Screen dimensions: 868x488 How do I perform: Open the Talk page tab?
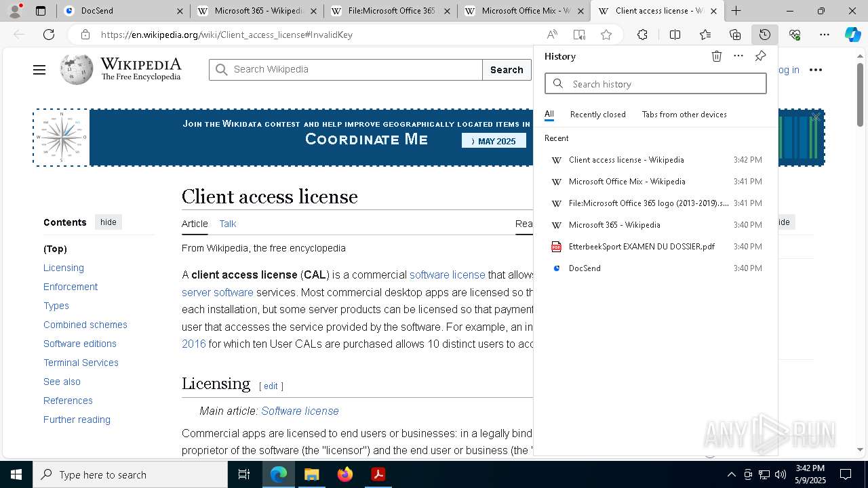click(228, 224)
